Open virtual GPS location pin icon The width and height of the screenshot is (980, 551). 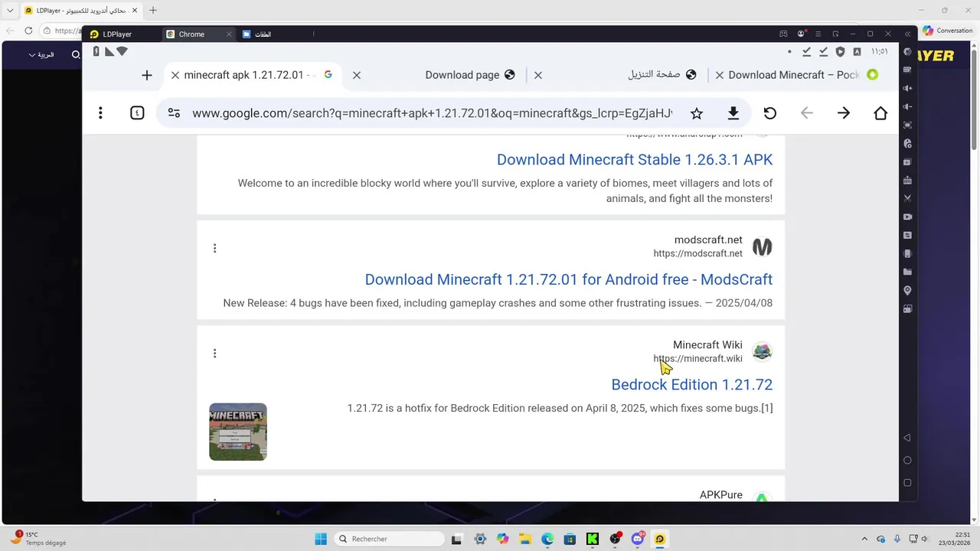pos(907,291)
